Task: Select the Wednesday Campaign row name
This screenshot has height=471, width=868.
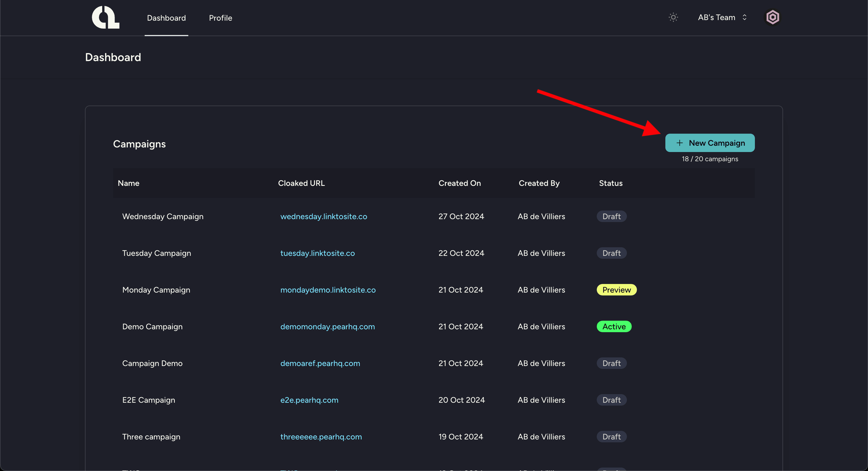Action: point(163,217)
